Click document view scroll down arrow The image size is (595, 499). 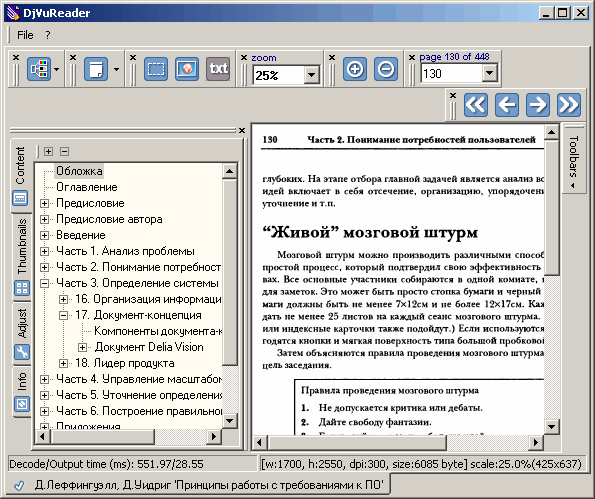click(551, 426)
